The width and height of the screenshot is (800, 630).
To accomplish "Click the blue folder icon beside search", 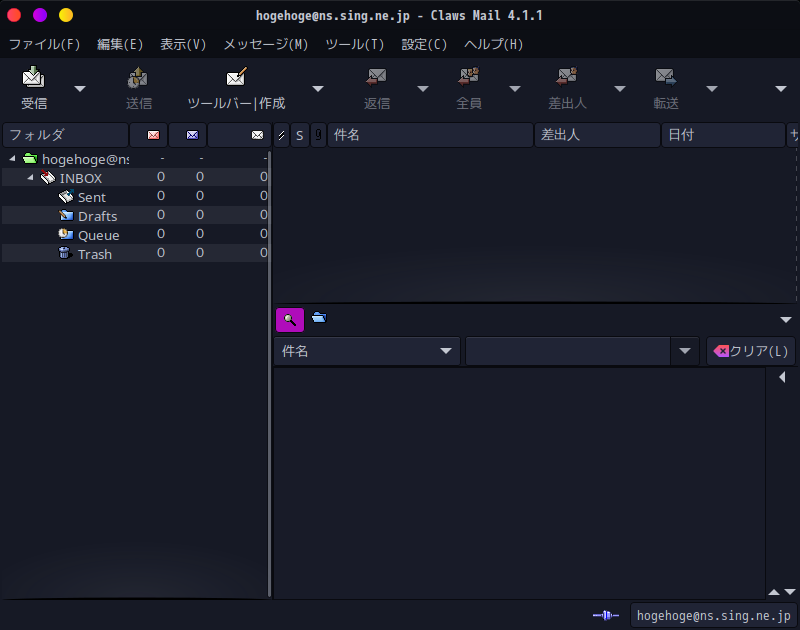I will coord(319,318).
